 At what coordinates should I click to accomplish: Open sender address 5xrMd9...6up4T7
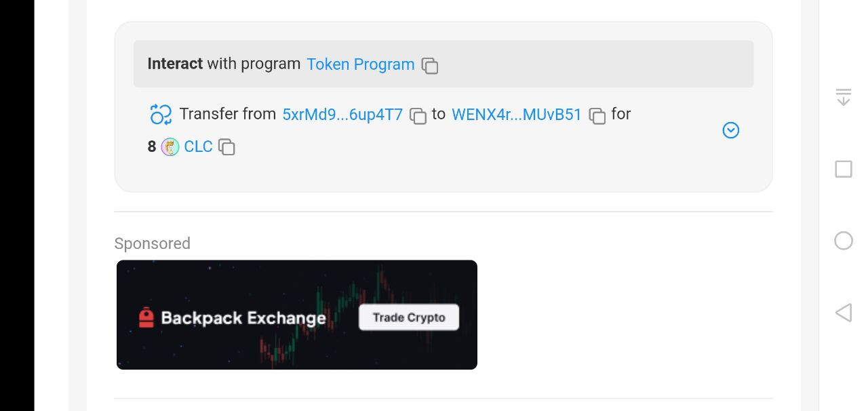pos(342,115)
